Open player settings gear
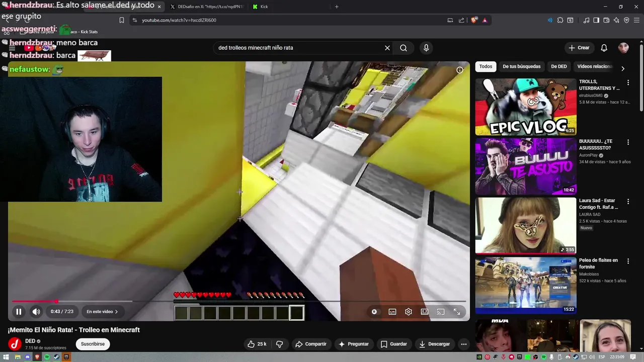The image size is (644, 362). 409,312
